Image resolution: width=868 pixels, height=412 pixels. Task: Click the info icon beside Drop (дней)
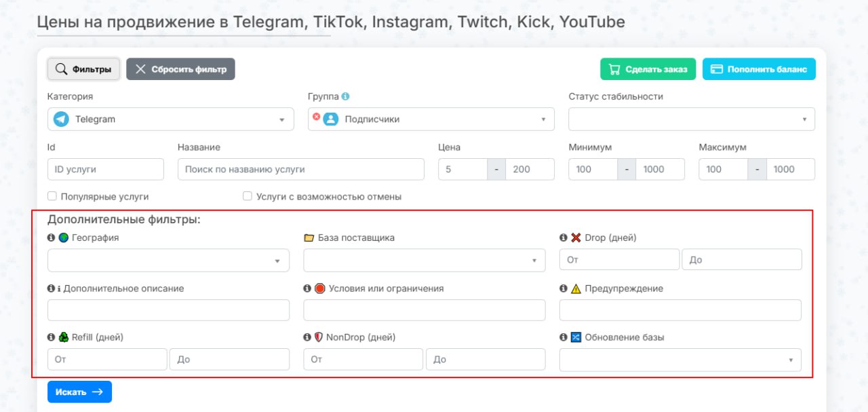563,238
